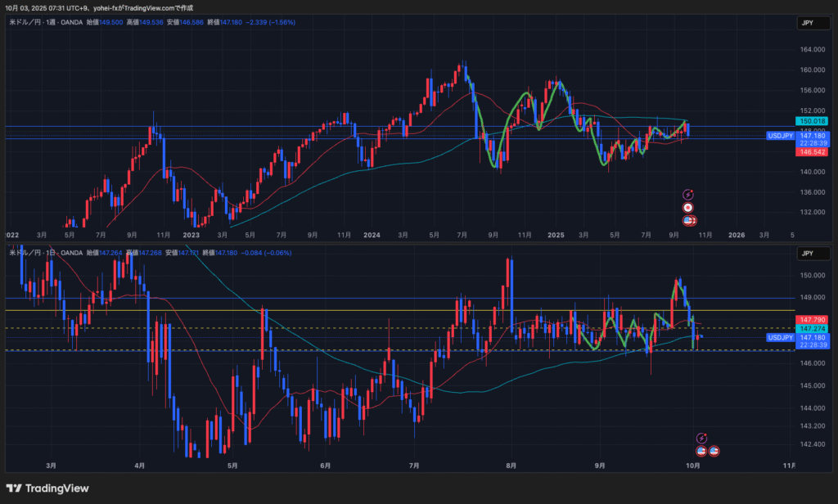
Task: Click the red circular Japan flag event icon
Action: coord(688,207)
